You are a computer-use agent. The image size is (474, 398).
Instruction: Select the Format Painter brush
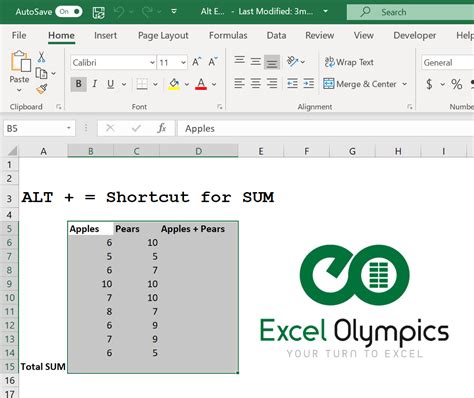42,89
